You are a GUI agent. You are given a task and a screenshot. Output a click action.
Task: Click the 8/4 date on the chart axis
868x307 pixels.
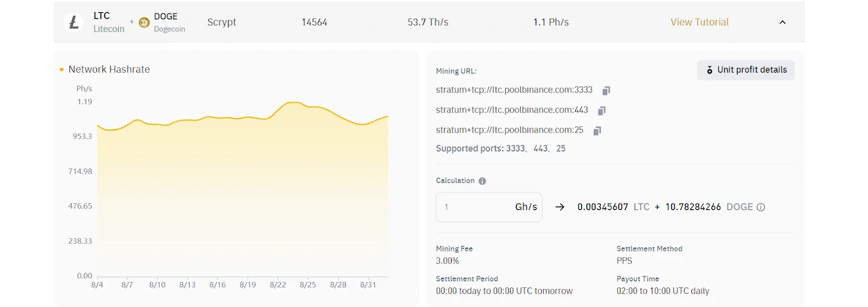click(x=97, y=285)
